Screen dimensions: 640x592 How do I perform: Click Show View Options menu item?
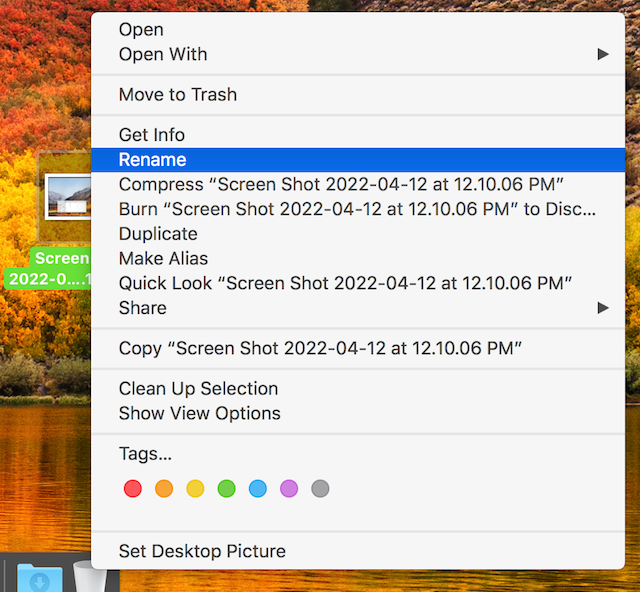199,413
